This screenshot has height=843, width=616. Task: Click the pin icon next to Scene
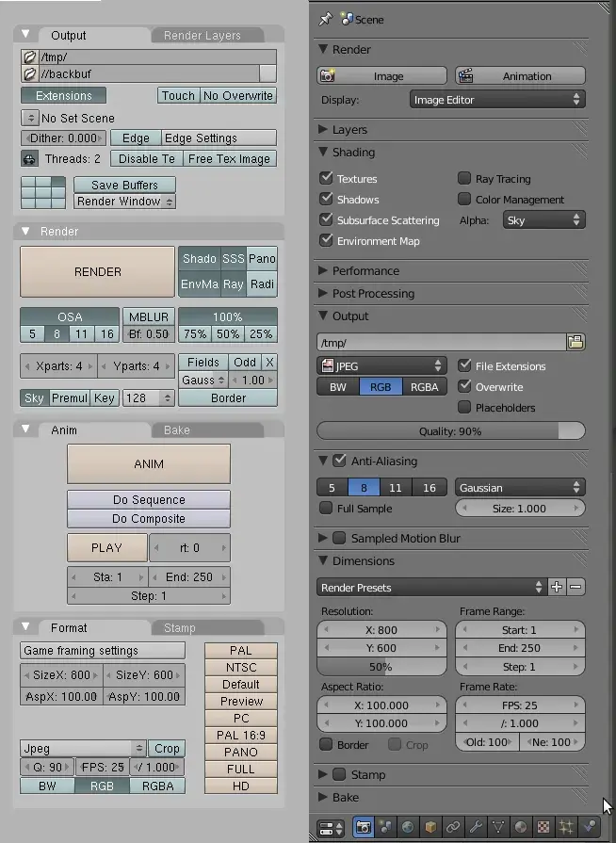click(x=326, y=20)
